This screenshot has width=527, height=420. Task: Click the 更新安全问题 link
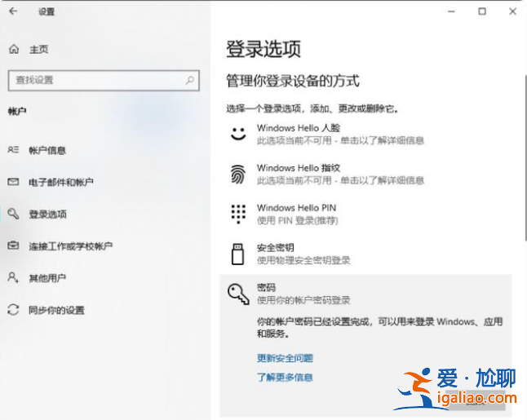click(x=285, y=358)
